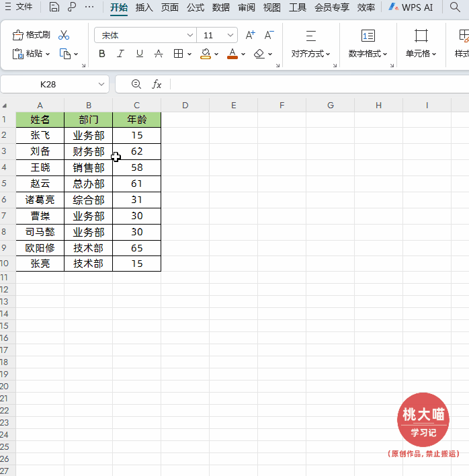Open alignment group dialog launcher
This screenshot has width=469, height=476.
point(335,65)
